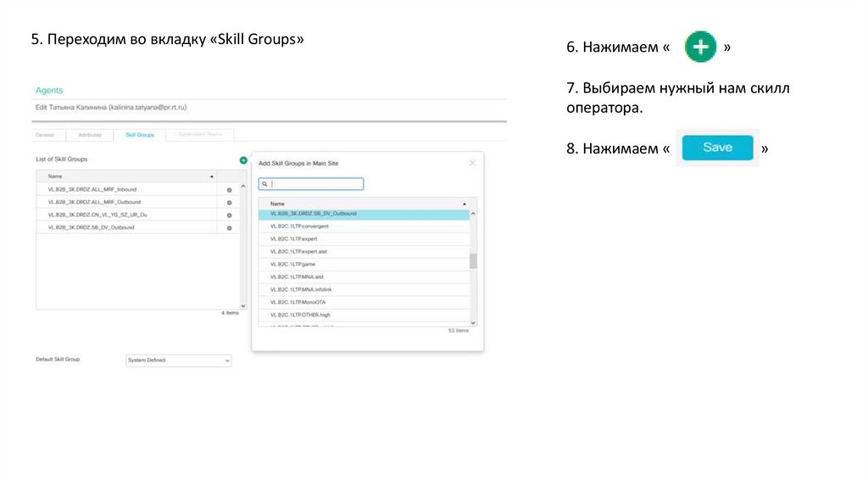
Task: Click up arrow of popup list scrollbar
Action: (473, 214)
